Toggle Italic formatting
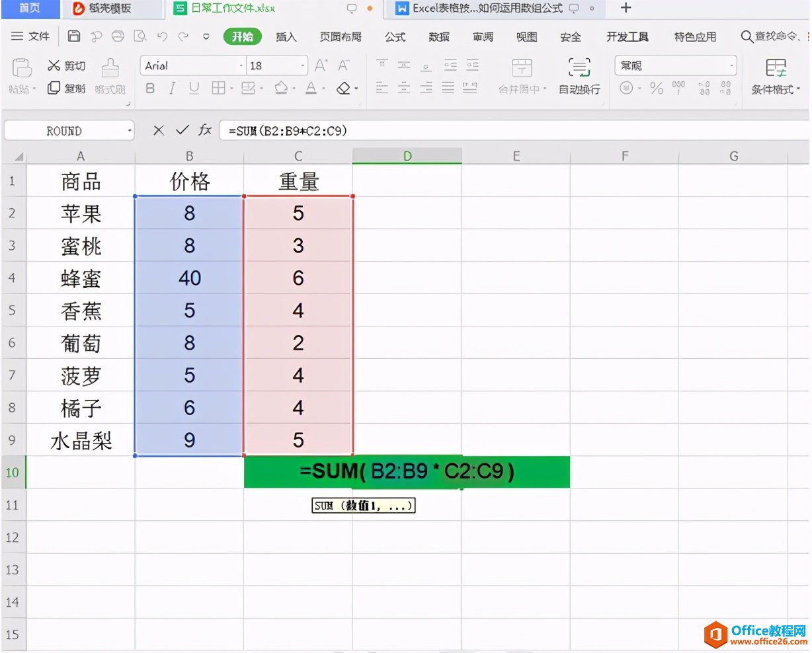 click(x=173, y=88)
